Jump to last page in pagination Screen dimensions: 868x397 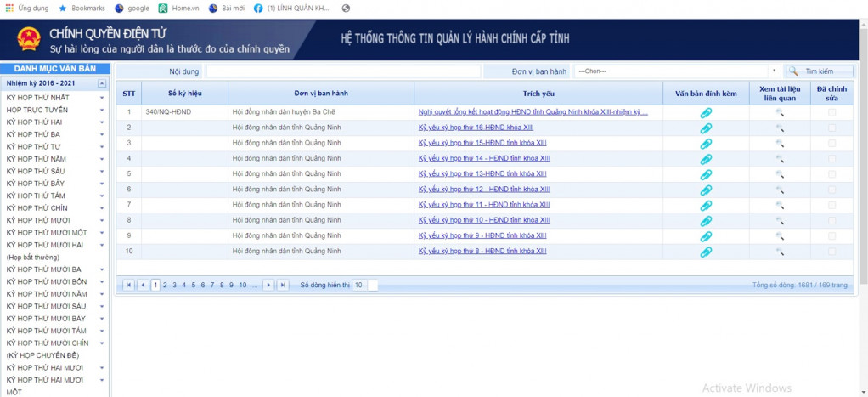coord(283,286)
